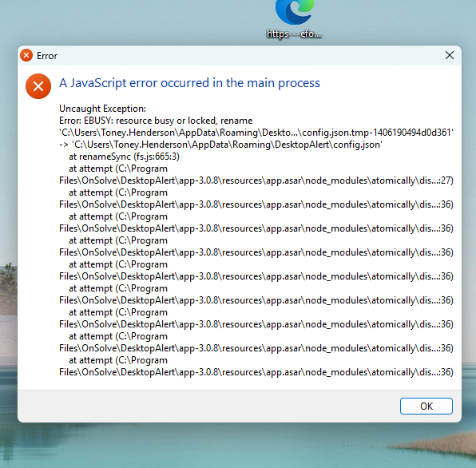Viewport: 476px width, 468px height.
Task: Click the 'Uncaught Exception:' line
Action: [102, 109]
